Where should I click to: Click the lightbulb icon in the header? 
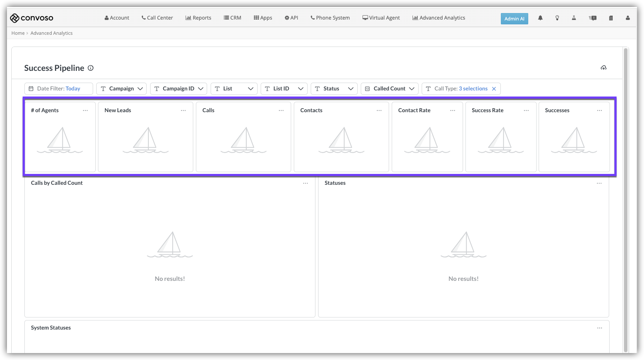[557, 18]
